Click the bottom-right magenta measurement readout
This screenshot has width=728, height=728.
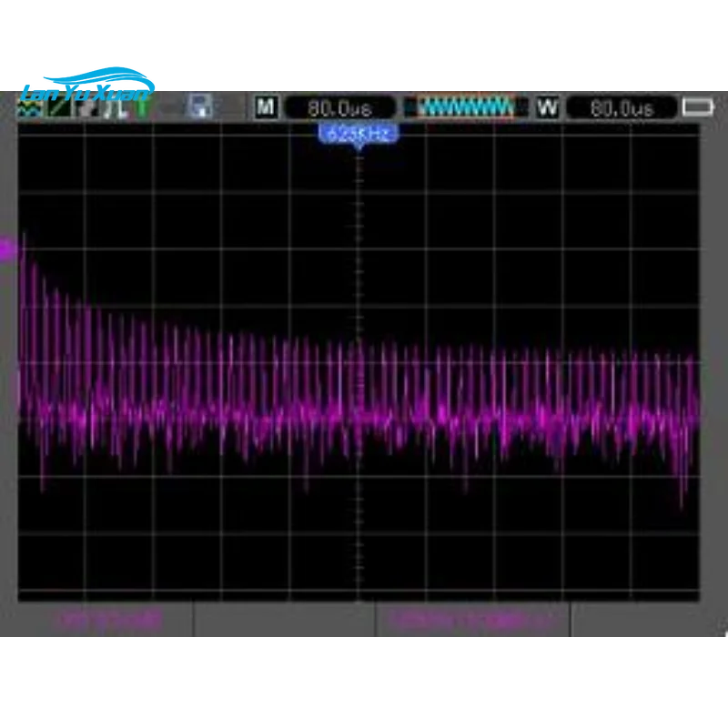coord(472,620)
